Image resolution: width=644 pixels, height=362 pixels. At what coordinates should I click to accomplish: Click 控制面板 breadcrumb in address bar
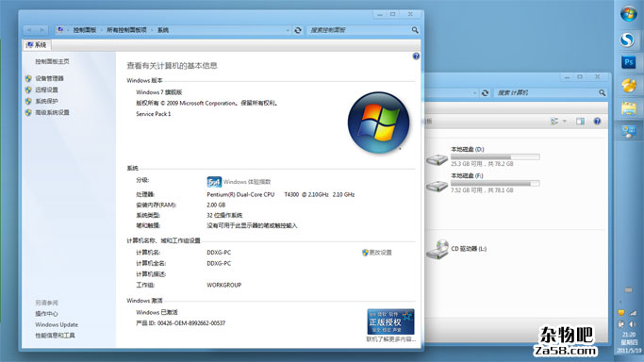pyautogui.click(x=85, y=30)
